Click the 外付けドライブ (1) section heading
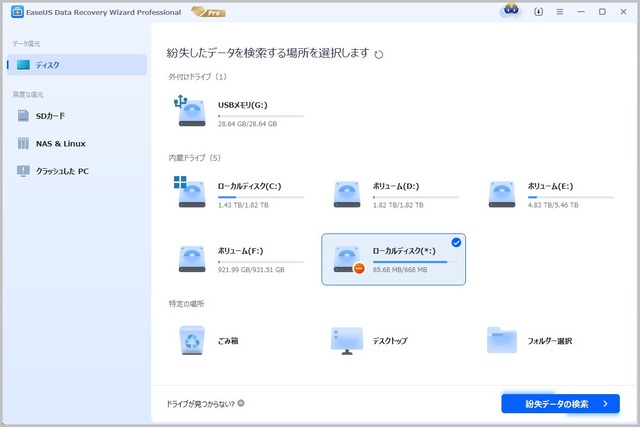 [x=198, y=76]
